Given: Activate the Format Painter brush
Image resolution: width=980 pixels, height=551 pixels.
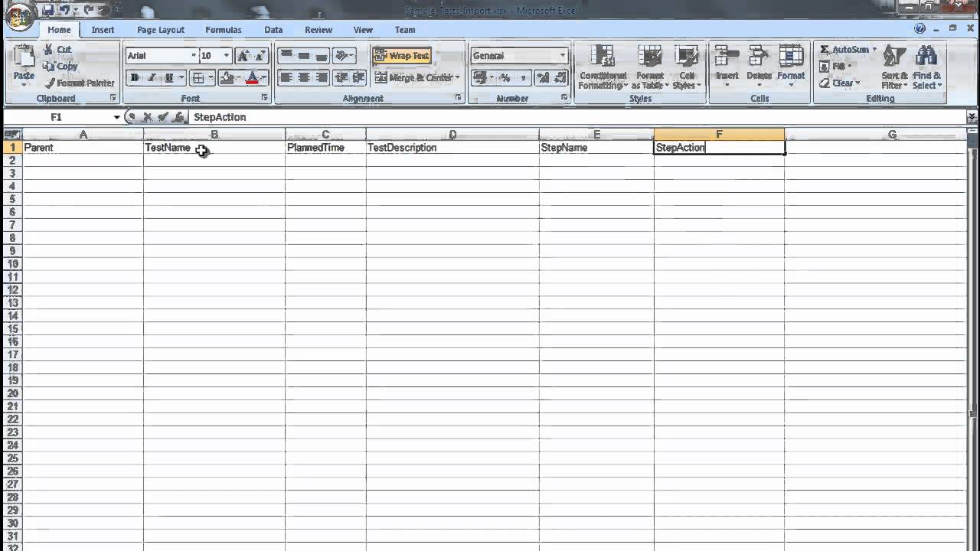Looking at the screenshot, I should (x=79, y=83).
